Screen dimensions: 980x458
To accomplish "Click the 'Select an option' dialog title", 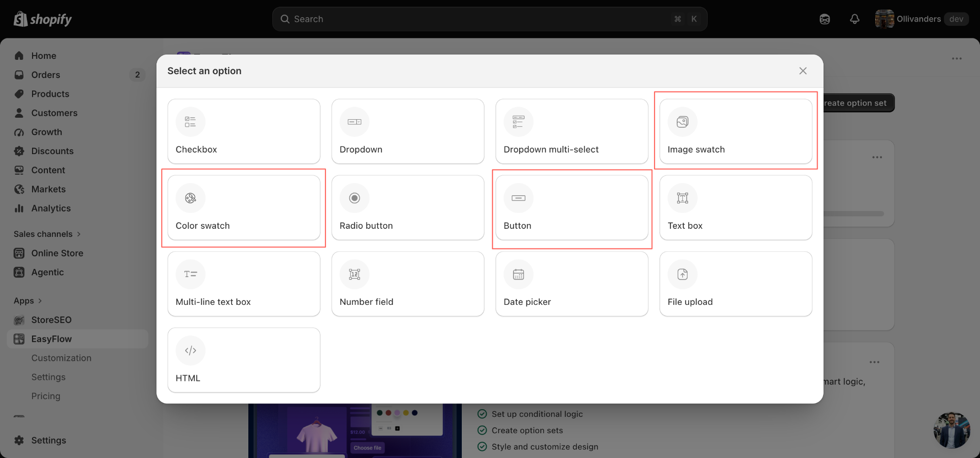I will tap(204, 71).
